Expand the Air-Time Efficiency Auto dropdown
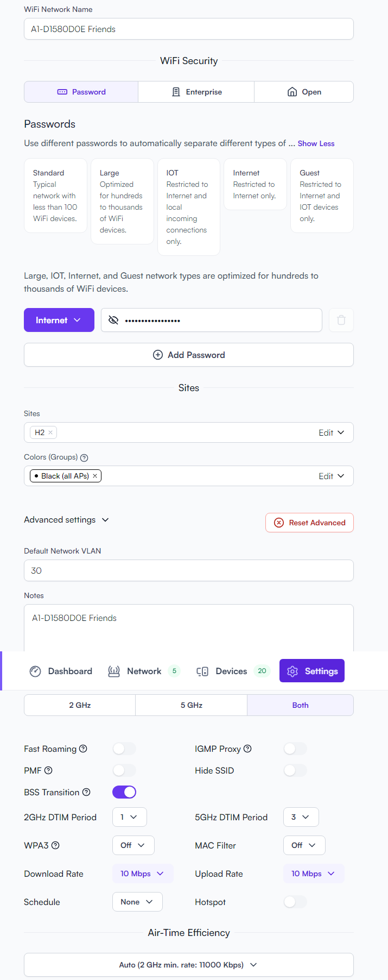388x980 pixels. [189, 965]
